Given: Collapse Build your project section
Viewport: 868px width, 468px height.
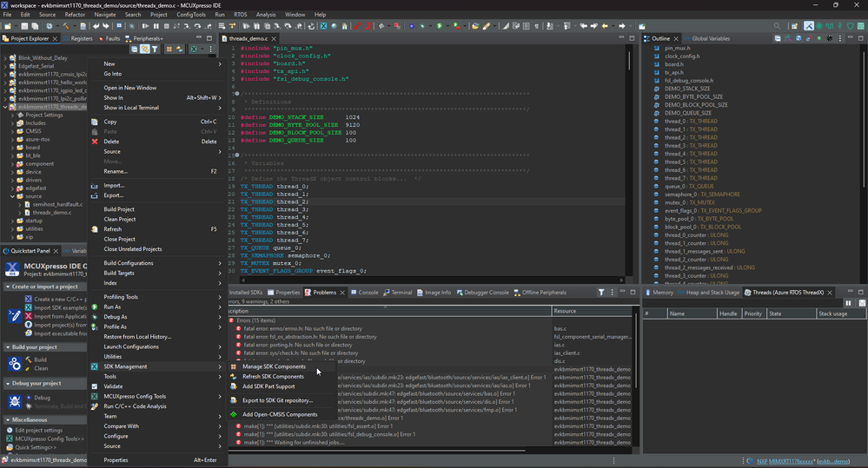Looking at the screenshot, I should pos(8,347).
